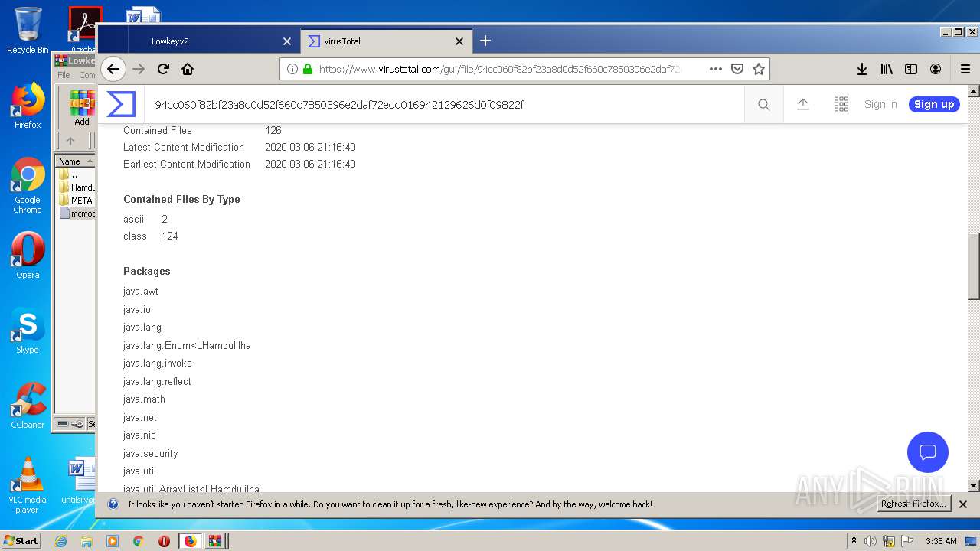Open the Firefox downloads arrow
Screen dimensions: 980x551
(862, 69)
